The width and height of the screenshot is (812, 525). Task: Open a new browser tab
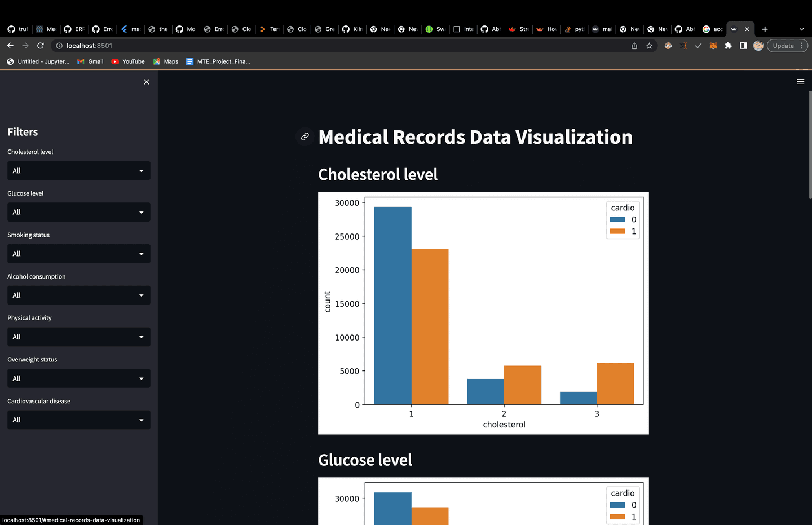765,29
